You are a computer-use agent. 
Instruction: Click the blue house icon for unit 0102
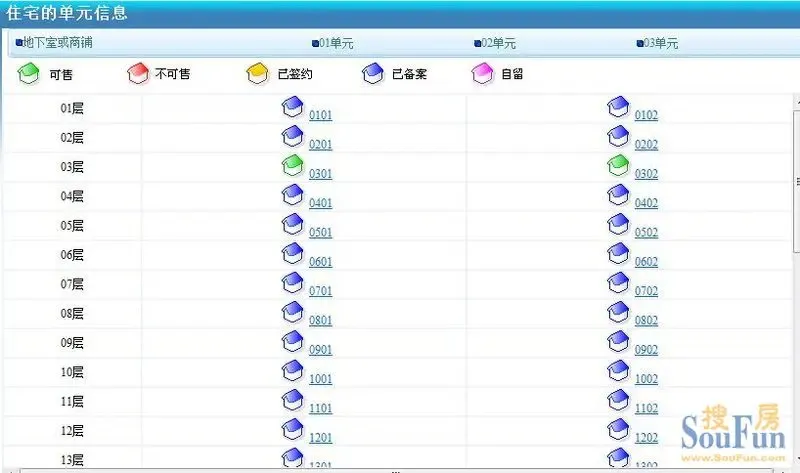[618, 107]
